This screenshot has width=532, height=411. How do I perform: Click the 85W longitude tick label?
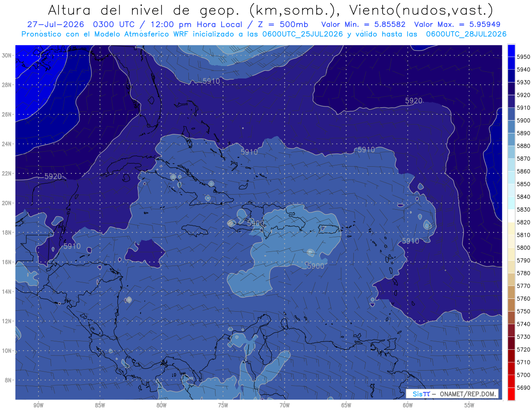pyautogui.click(x=100, y=405)
